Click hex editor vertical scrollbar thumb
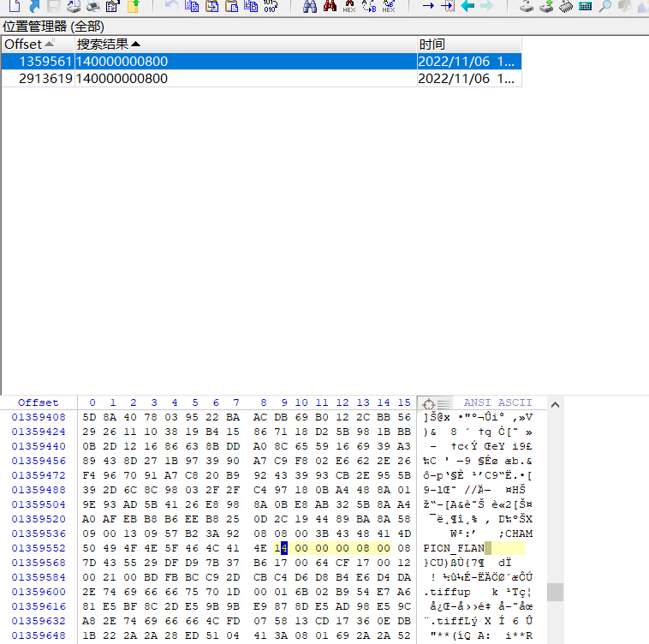This screenshot has height=644, width=649. coord(555,592)
